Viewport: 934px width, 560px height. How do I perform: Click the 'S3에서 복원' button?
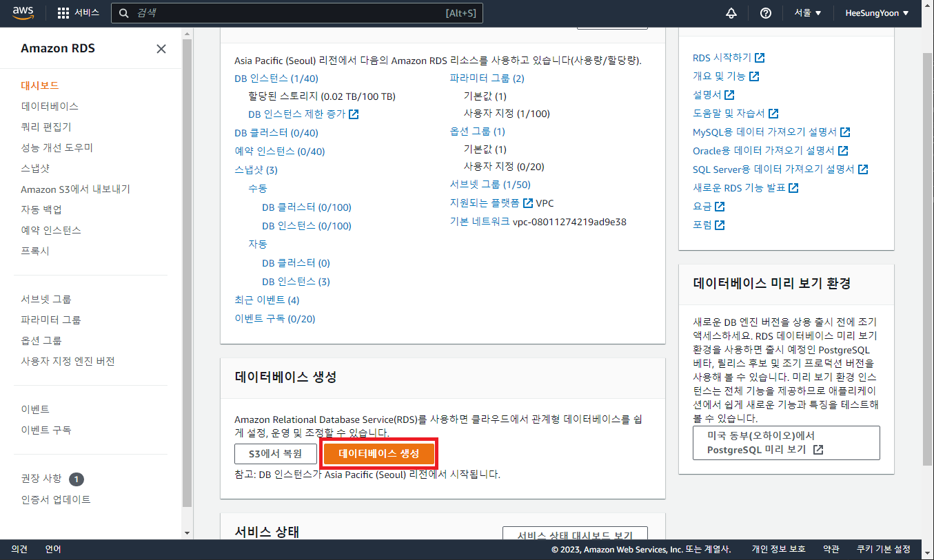click(x=276, y=453)
